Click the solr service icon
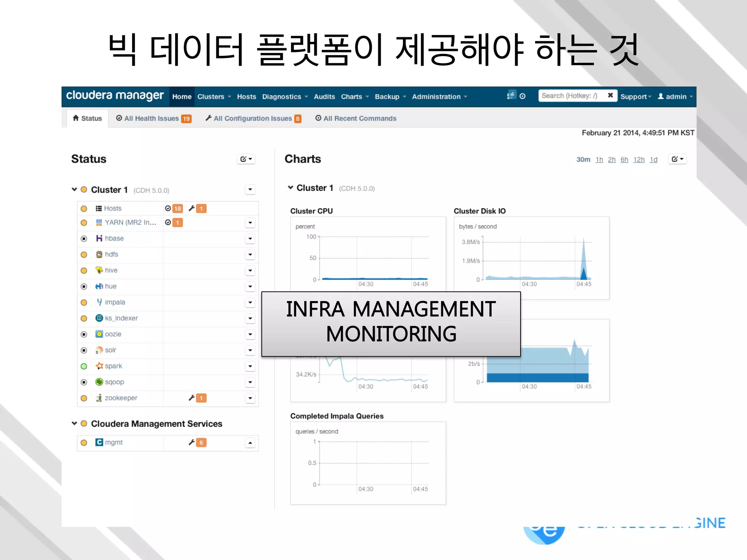The width and height of the screenshot is (747, 560). click(x=99, y=350)
